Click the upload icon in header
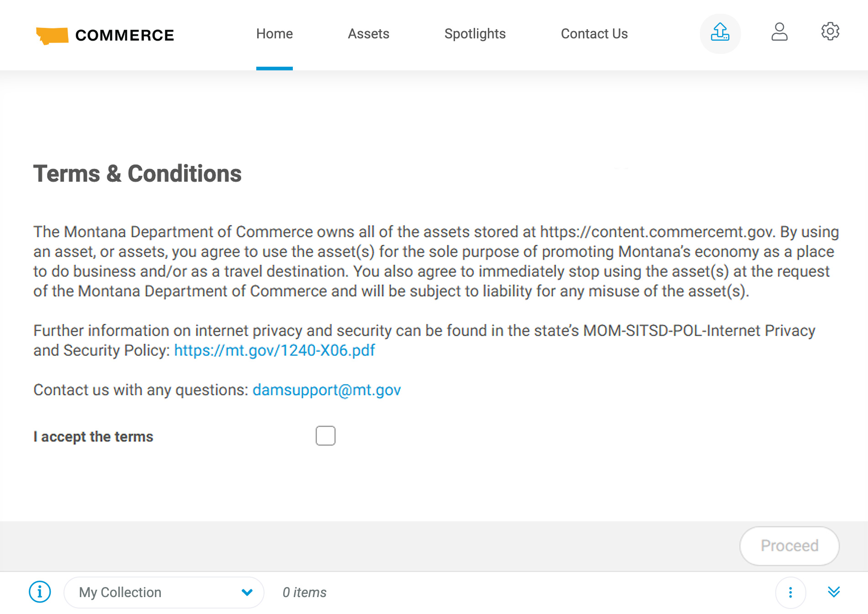The height and width of the screenshot is (614, 868). 720,33
